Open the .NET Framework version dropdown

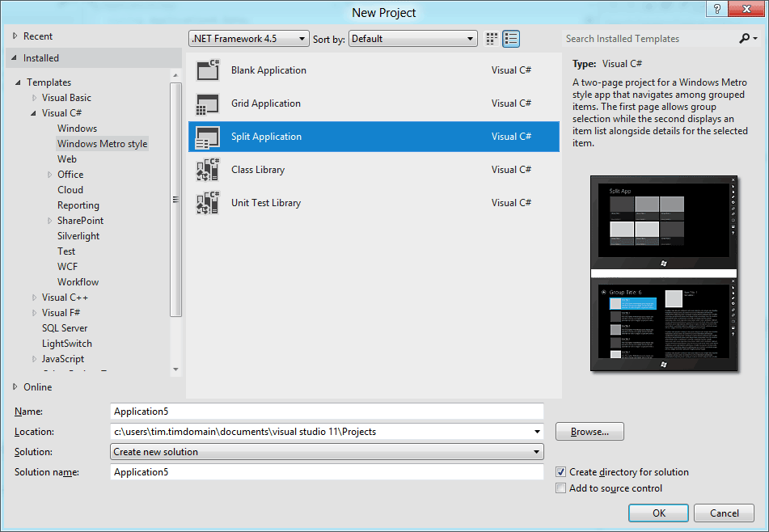tap(249, 39)
